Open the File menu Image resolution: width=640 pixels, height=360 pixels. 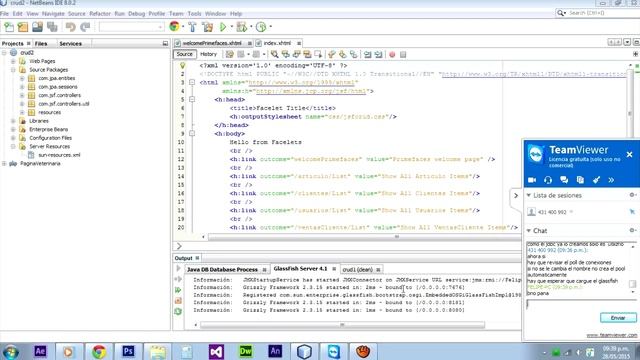(x=4, y=13)
